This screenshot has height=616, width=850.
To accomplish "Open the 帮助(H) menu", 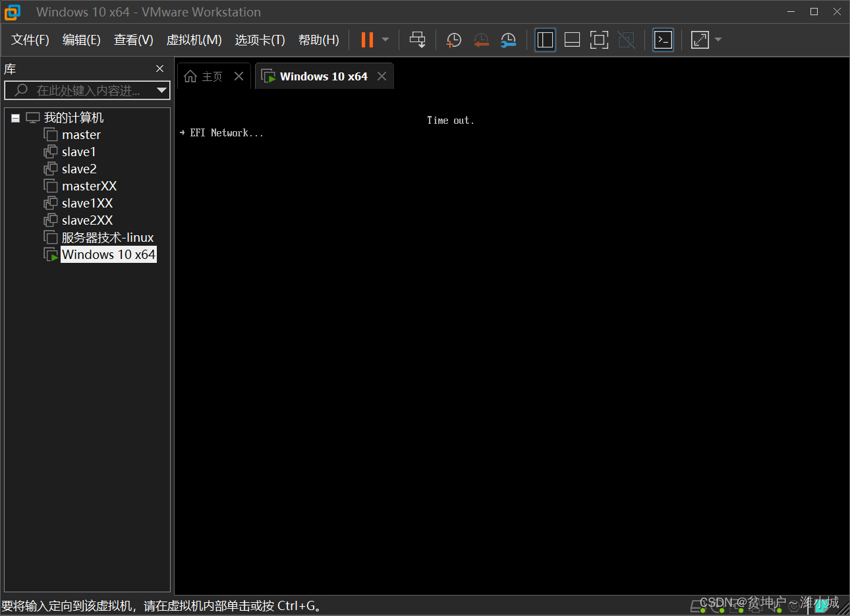I will tap(319, 40).
